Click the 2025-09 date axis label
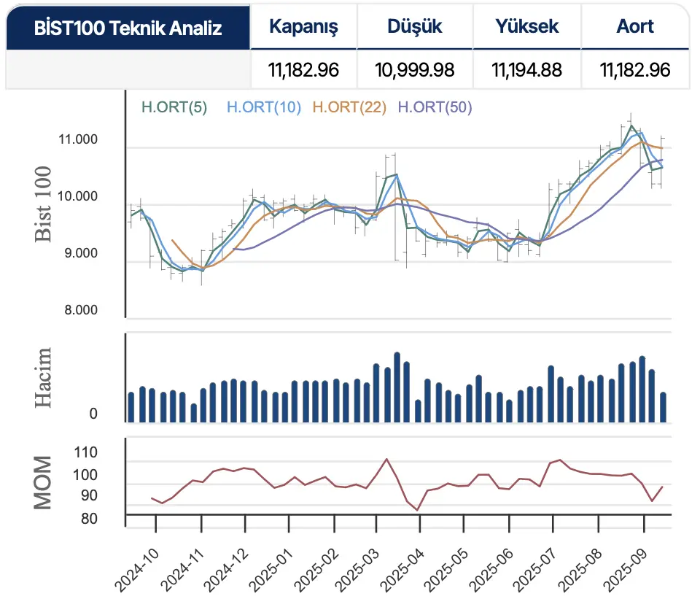 (625, 570)
